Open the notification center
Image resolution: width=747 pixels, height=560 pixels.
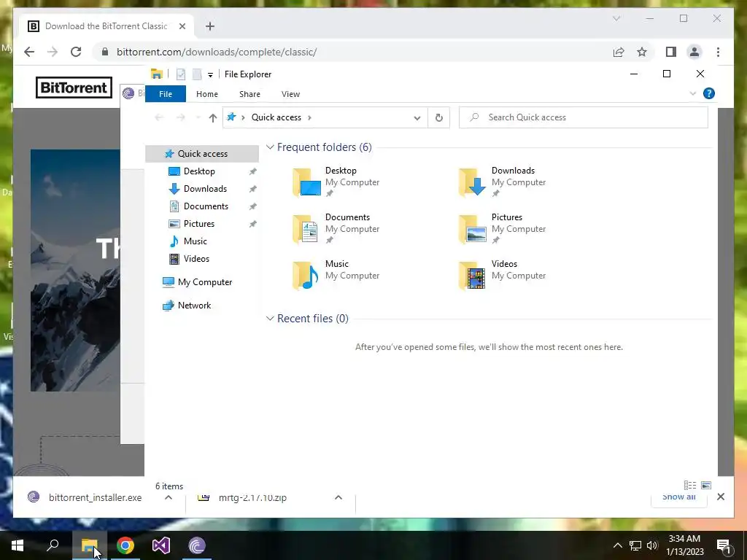pyautogui.click(x=724, y=546)
